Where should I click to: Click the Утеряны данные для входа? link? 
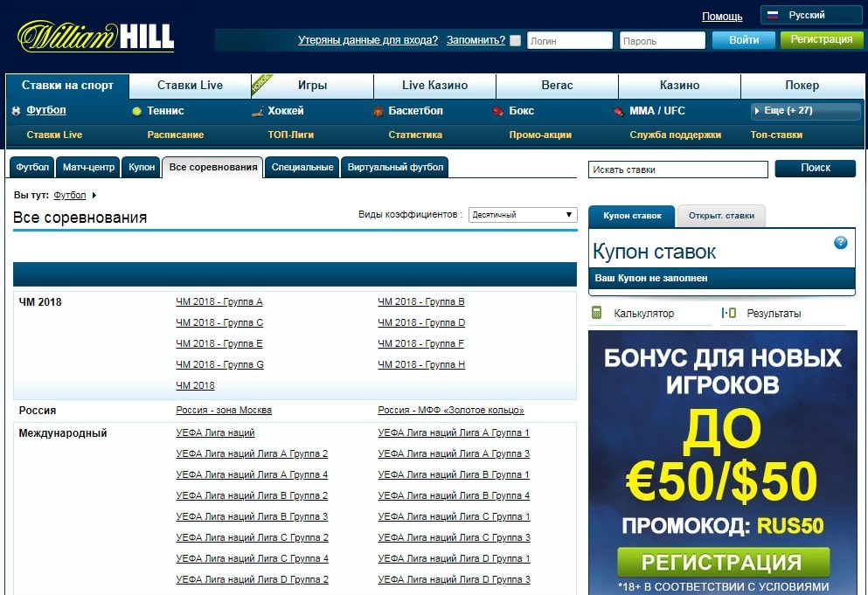pos(368,40)
